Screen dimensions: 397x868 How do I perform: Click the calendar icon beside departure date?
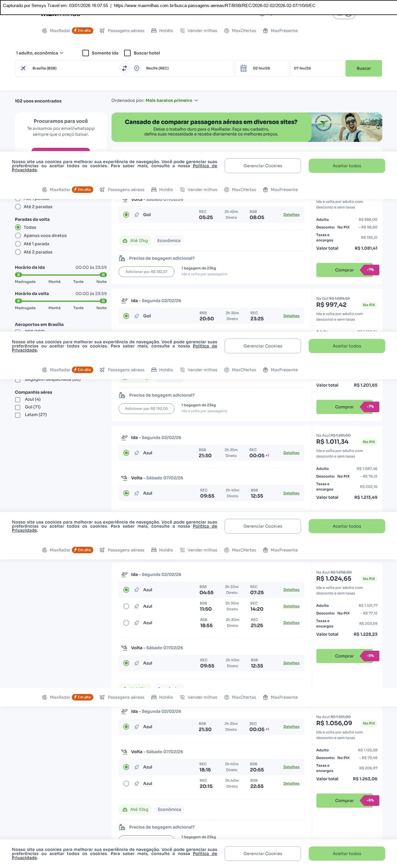tap(243, 68)
